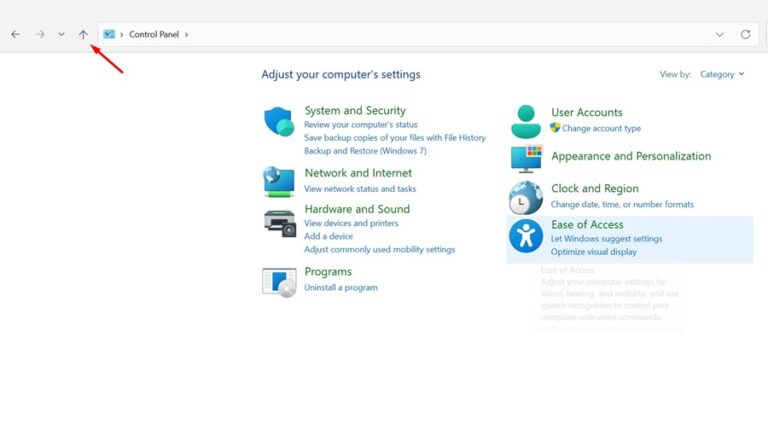
Task: Go forward with the right arrow
Action: (x=40, y=34)
